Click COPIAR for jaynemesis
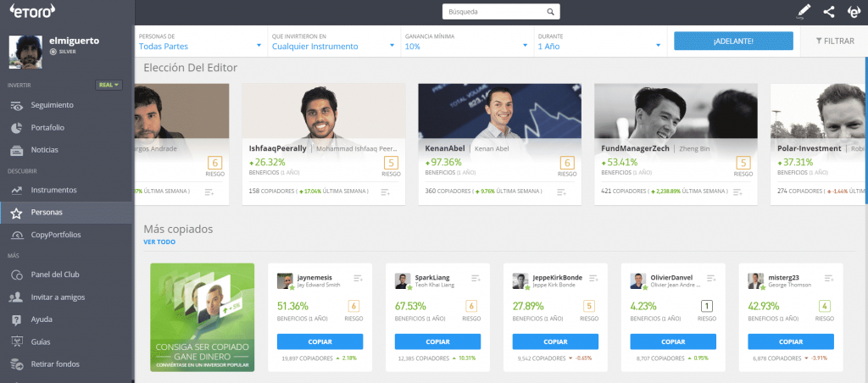Viewport: 868px width, 383px height. coord(320,341)
